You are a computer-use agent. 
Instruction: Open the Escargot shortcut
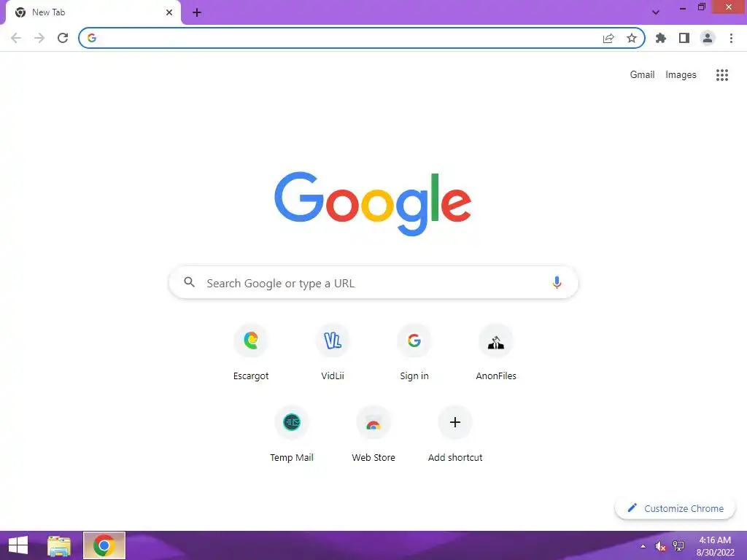[x=251, y=352]
